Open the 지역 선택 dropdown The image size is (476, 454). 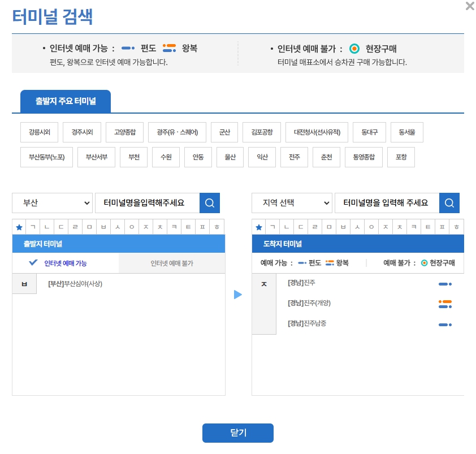pyautogui.click(x=292, y=202)
